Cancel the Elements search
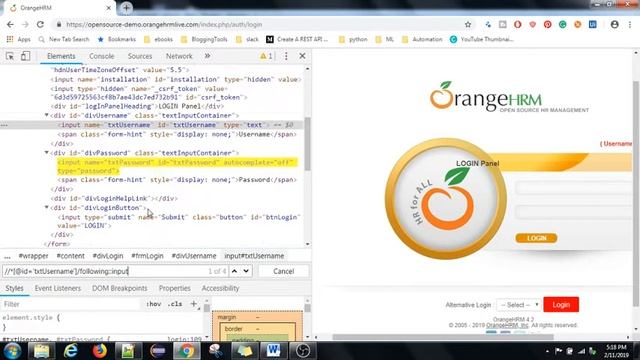This screenshot has height=360, width=640. point(283,271)
